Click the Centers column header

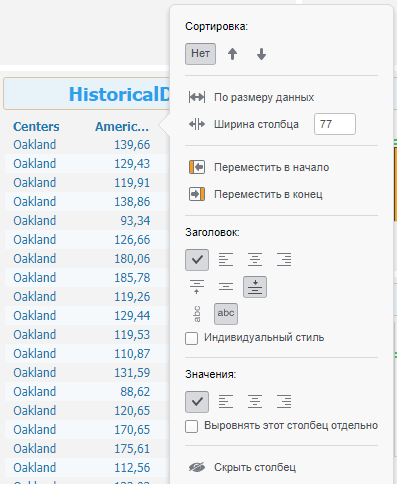click(x=36, y=127)
